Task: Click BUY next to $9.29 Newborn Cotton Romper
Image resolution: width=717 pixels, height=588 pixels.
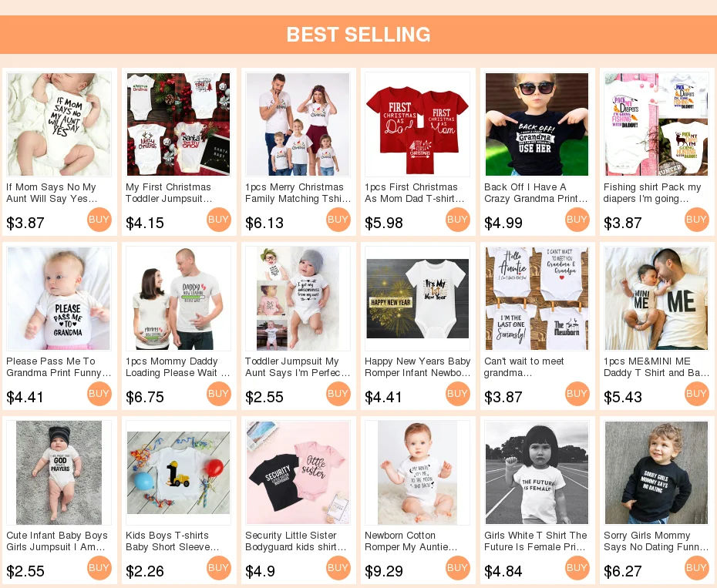Action: (x=458, y=568)
